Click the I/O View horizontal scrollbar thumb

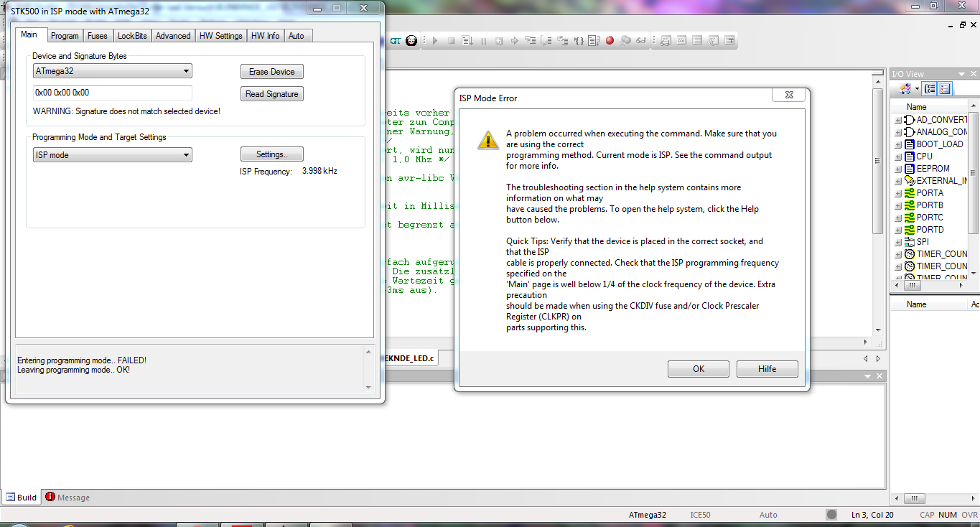click(x=913, y=285)
